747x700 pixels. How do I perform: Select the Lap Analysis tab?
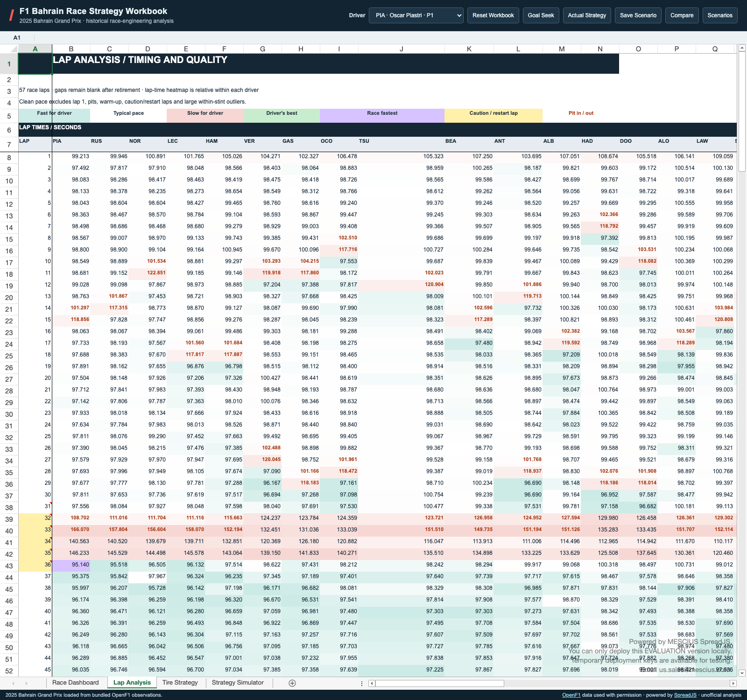click(132, 683)
